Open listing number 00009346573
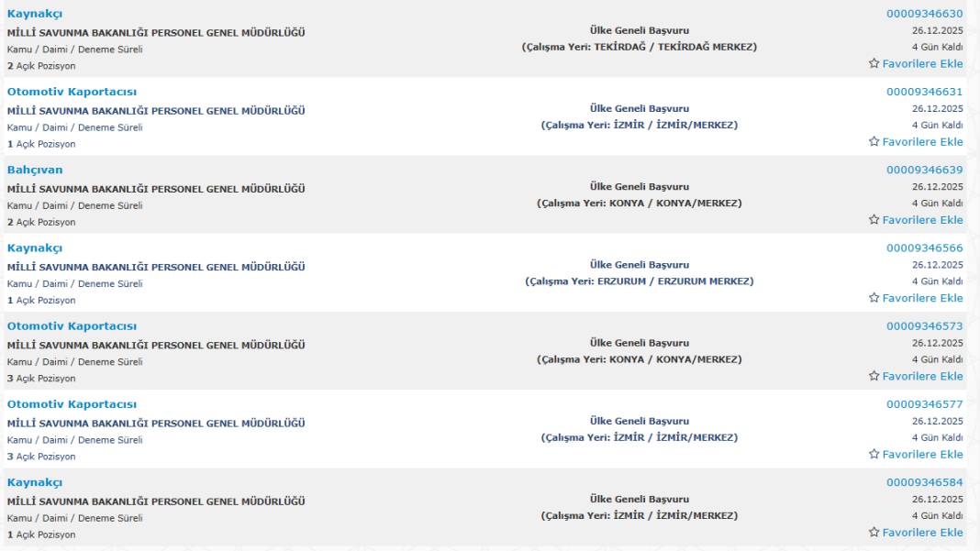This screenshot has width=980, height=551. [x=924, y=326]
